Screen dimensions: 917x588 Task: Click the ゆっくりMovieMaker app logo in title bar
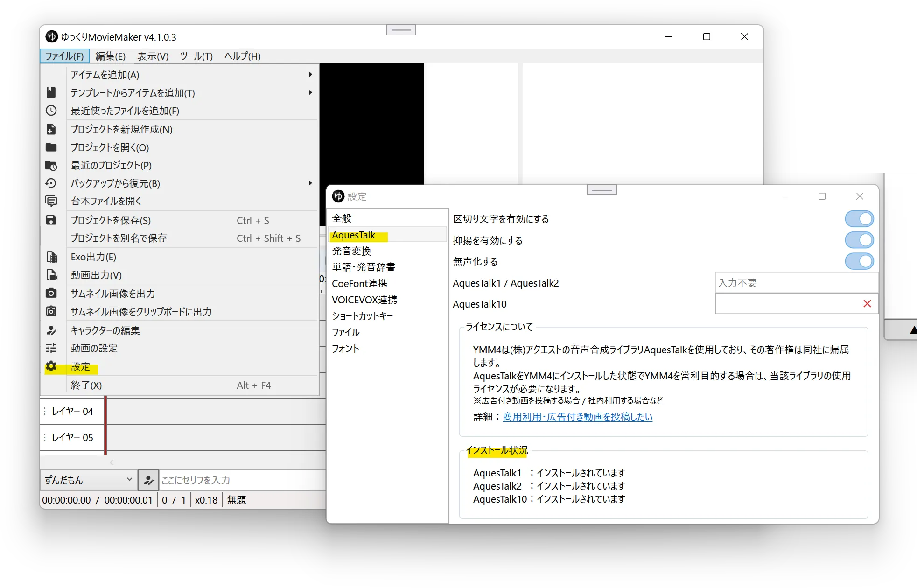click(51, 36)
